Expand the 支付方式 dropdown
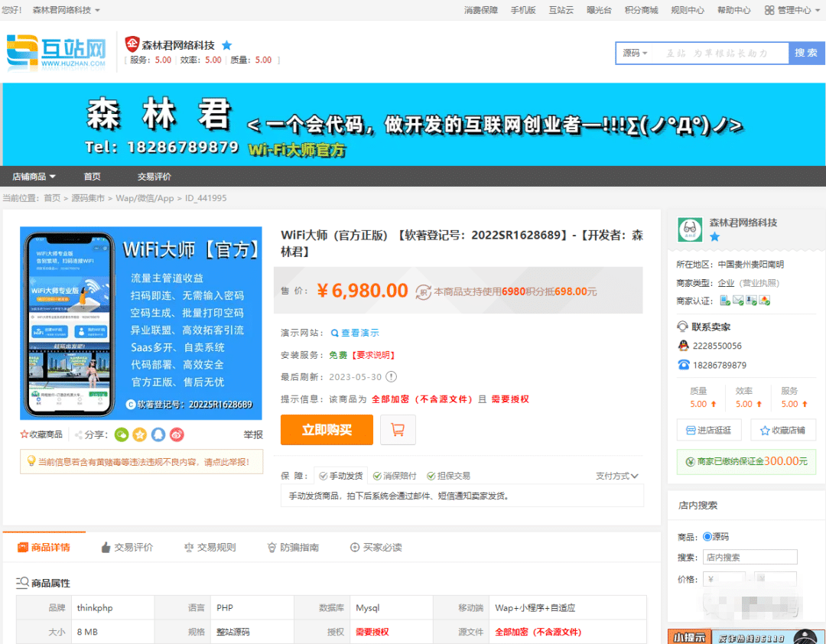This screenshot has width=826, height=644. pos(617,476)
